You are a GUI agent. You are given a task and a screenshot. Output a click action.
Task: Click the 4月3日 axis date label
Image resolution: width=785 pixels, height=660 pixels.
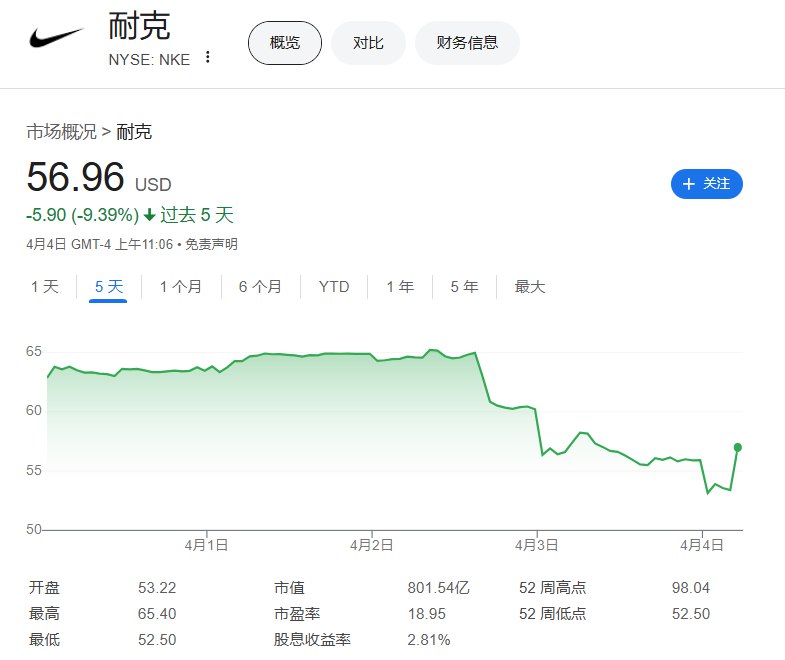pos(537,545)
